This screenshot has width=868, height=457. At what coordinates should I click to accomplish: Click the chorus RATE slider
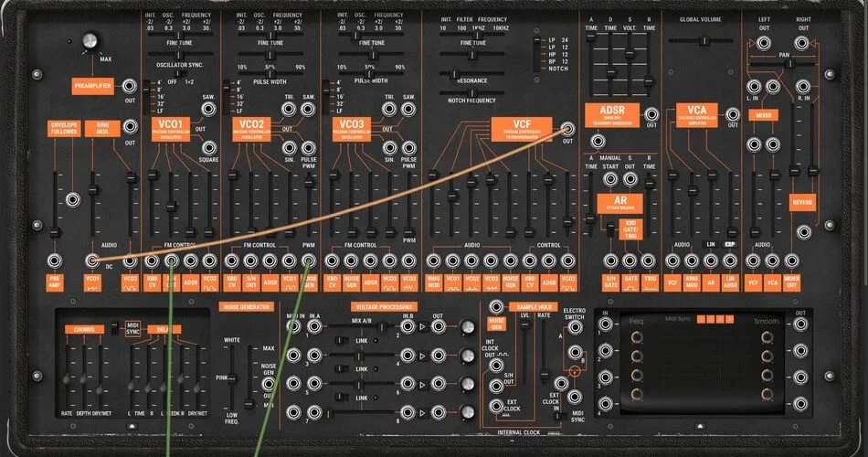(67, 379)
